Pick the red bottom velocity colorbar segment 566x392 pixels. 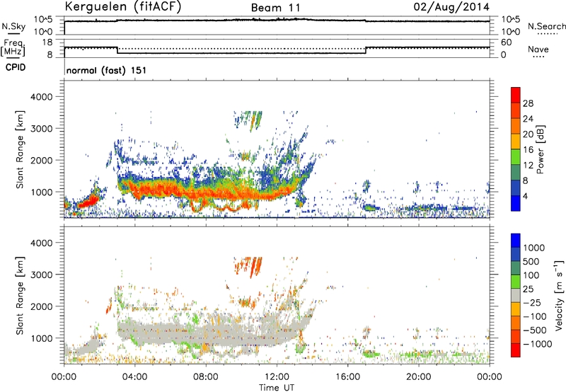click(x=516, y=350)
